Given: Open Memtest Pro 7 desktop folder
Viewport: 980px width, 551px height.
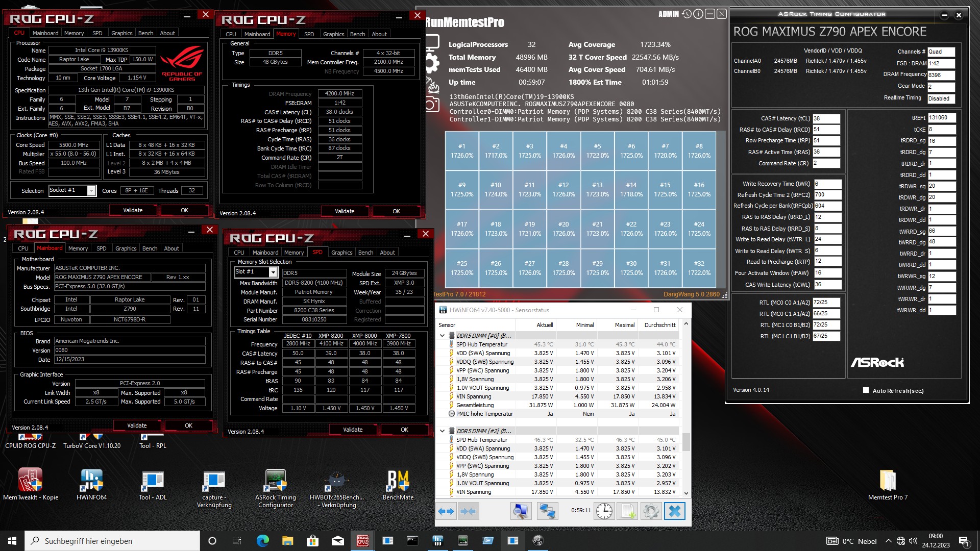Looking at the screenshot, I should [x=888, y=484].
